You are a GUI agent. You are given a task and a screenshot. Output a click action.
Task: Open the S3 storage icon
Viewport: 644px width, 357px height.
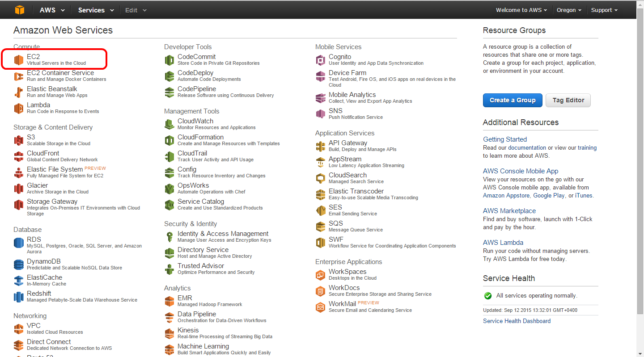tap(18, 140)
